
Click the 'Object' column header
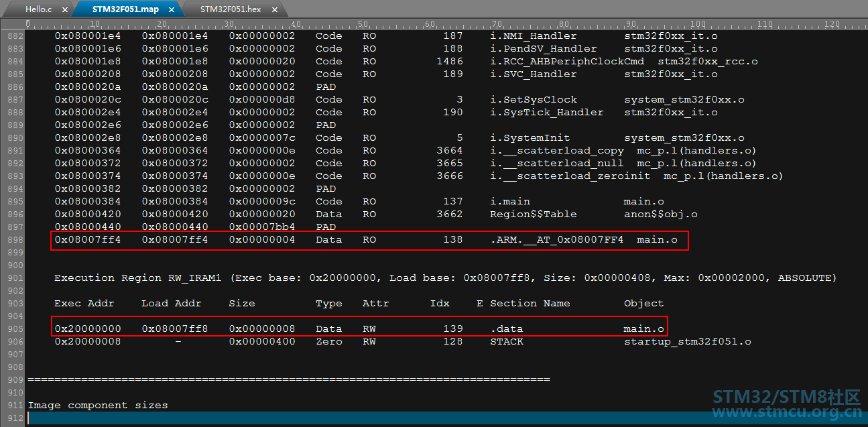point(644,304)
